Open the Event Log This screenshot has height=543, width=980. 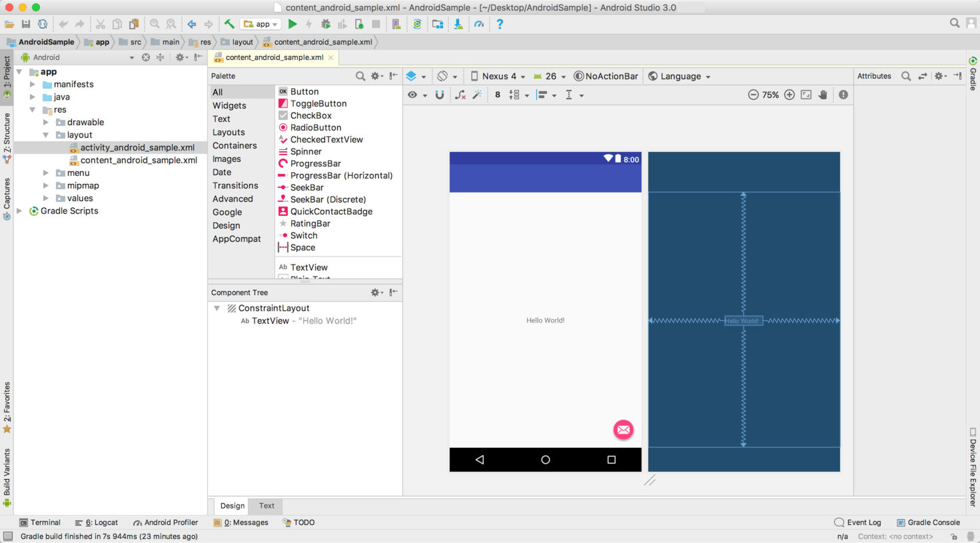pyautogui.click(x=863, y=522)
